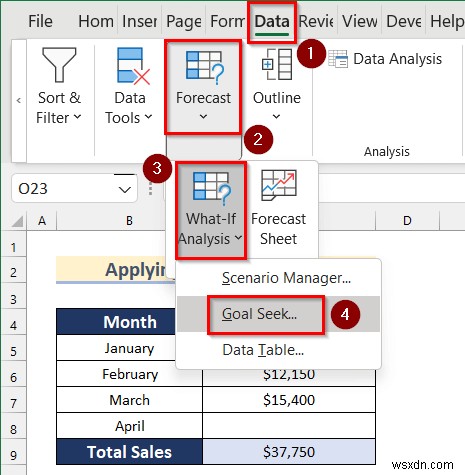Viewport: 465px width, 475px height.
Task: Switch to the Data ribbon tab
Action: 272,22
